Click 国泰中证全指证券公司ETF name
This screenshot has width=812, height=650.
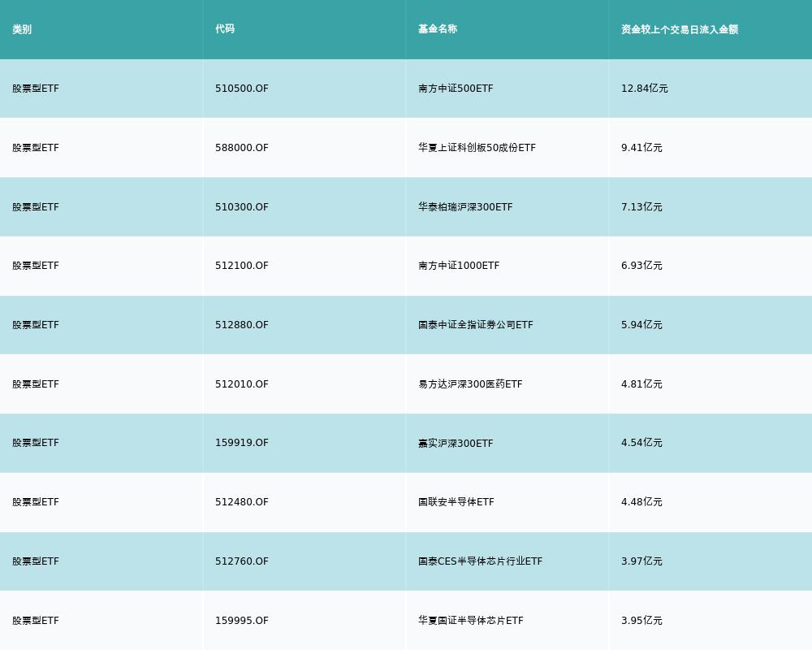(x=475, y=325)
